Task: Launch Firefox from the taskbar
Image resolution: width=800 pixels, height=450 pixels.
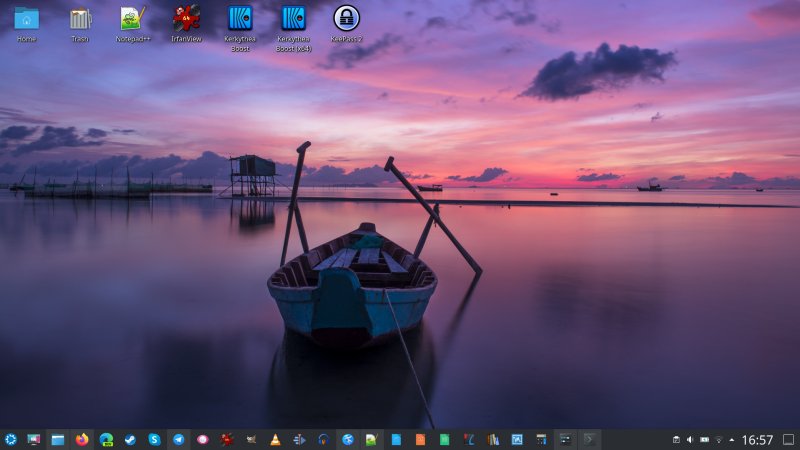Action: click(x=82, y=439)
